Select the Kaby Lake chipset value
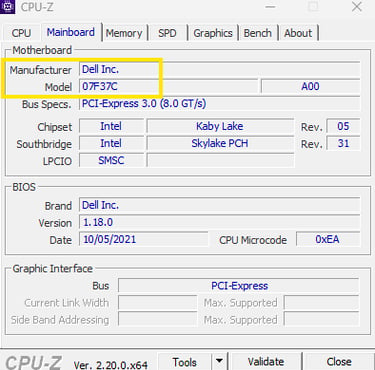375x370 pixels. pyautogui.click(x=220, y=126)
